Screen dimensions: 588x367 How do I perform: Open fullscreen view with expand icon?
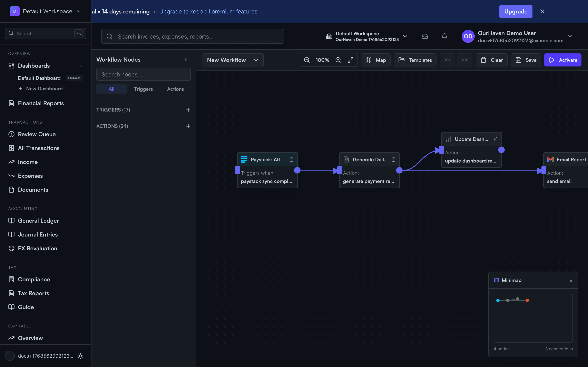351,60
